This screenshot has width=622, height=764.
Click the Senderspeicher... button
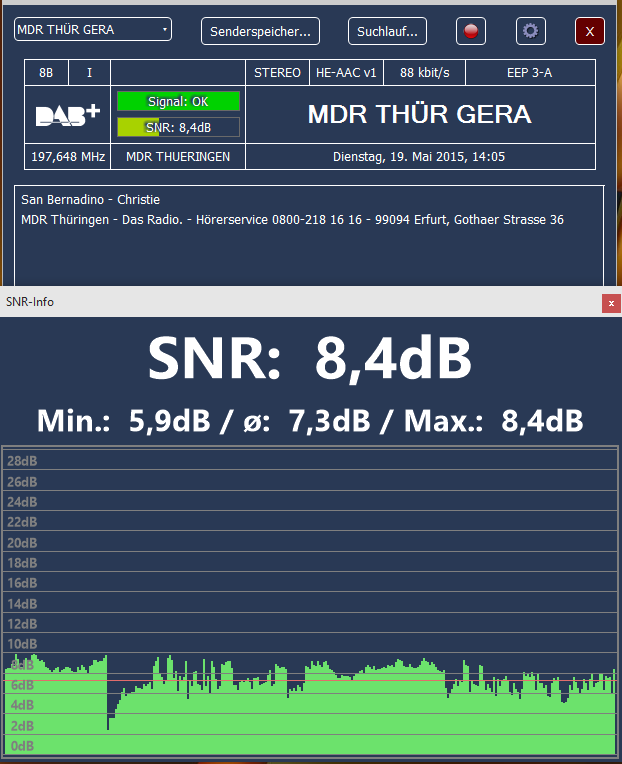tap(260, 31)
